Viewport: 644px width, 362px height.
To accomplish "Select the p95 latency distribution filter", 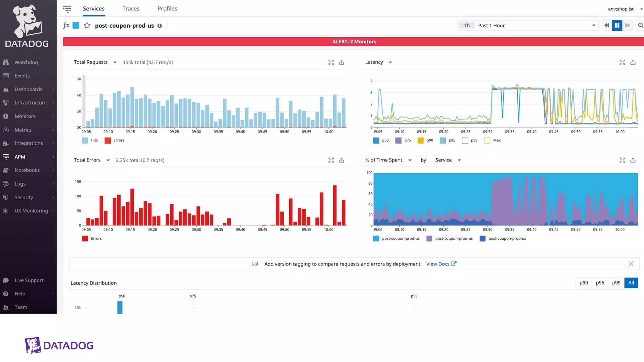I will click(x=600, y=283).
